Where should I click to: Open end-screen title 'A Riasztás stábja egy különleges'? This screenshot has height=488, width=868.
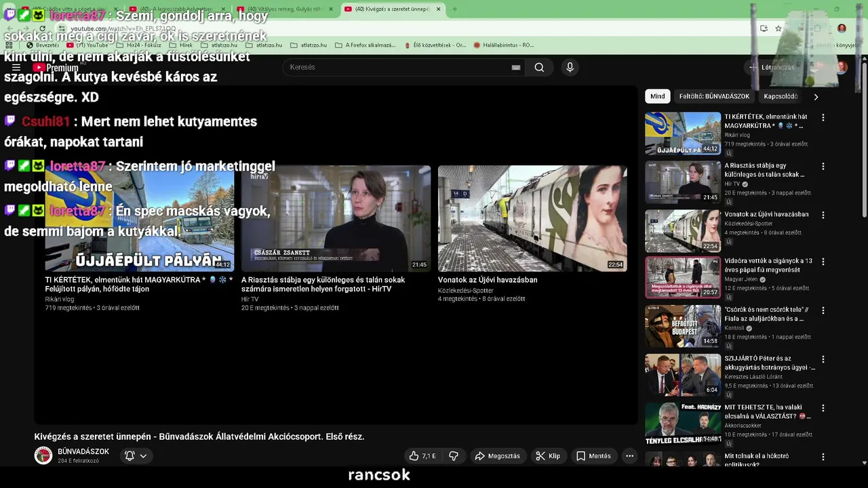323,284
